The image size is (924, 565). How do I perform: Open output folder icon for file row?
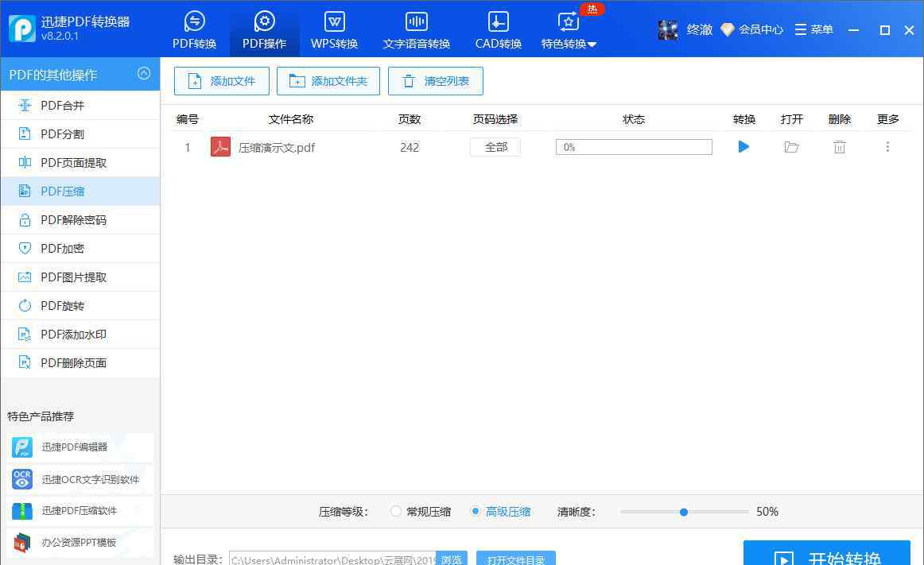click(791, 147)
